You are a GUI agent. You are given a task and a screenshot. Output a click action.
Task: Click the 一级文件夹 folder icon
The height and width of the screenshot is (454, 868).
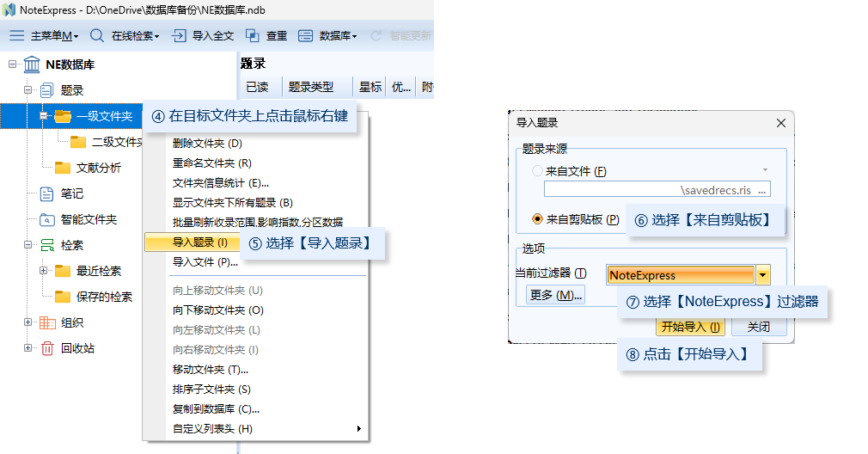tap(63, 116)
